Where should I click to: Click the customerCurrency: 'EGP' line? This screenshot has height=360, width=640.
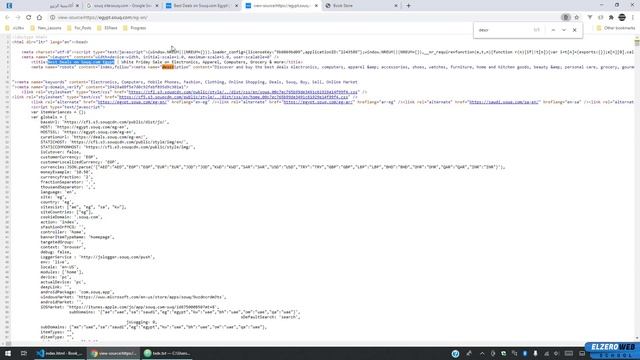coord(69,157)
